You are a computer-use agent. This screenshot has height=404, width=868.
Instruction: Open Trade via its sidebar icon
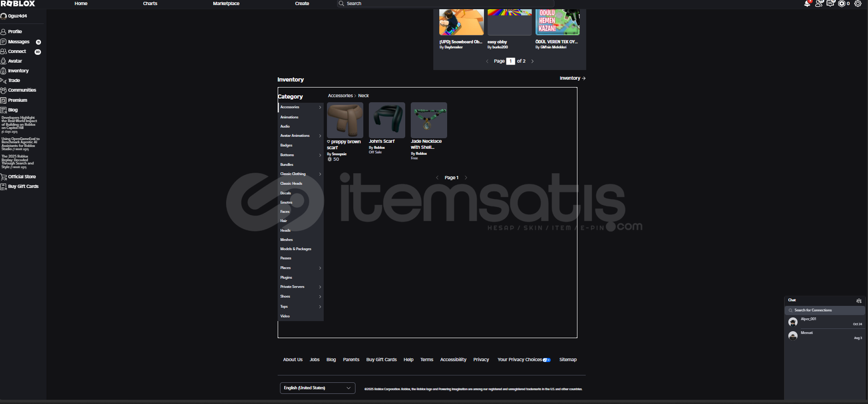pos(3,81)
